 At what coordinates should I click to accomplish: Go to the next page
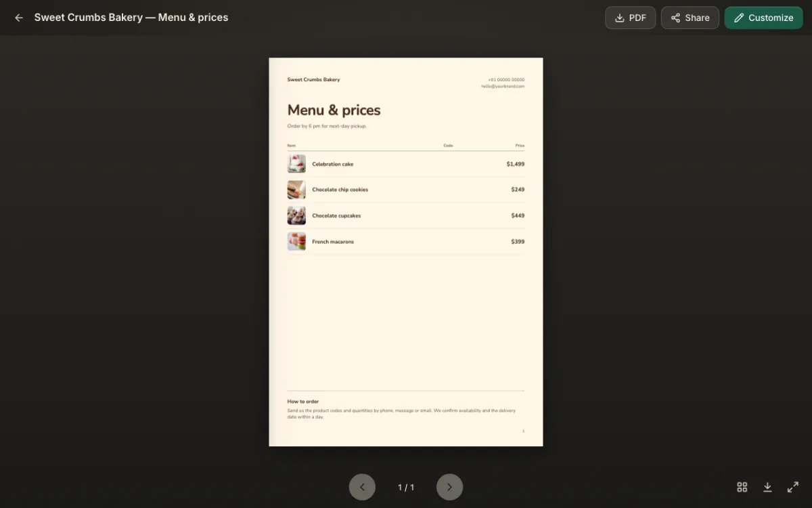pos(449,487)
